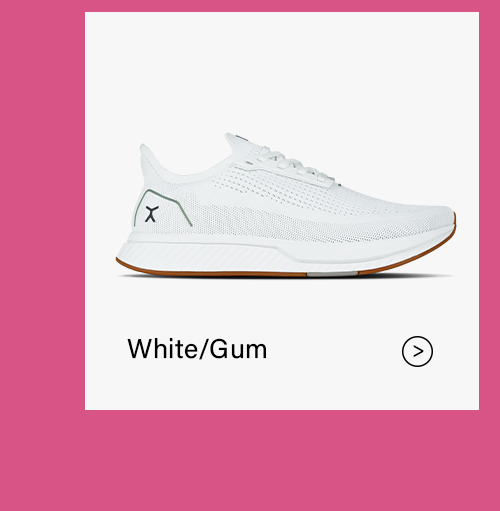Click the heel pull tab of sneaker
This screenshot has width=500, height=511.
pos(146,153)
